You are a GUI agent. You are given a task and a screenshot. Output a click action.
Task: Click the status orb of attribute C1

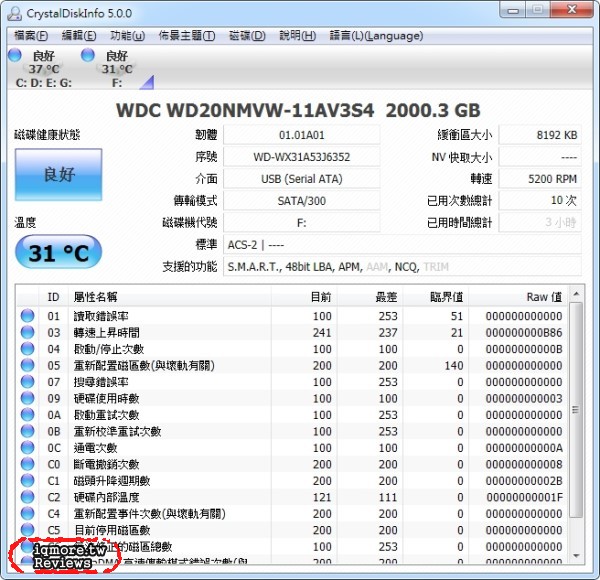coord(27,480)
